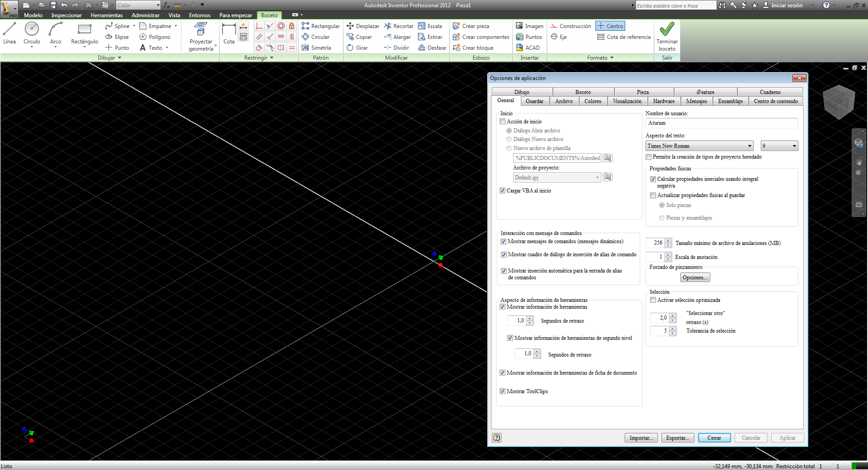Click the ACAD insert tool

pos(528,48)
